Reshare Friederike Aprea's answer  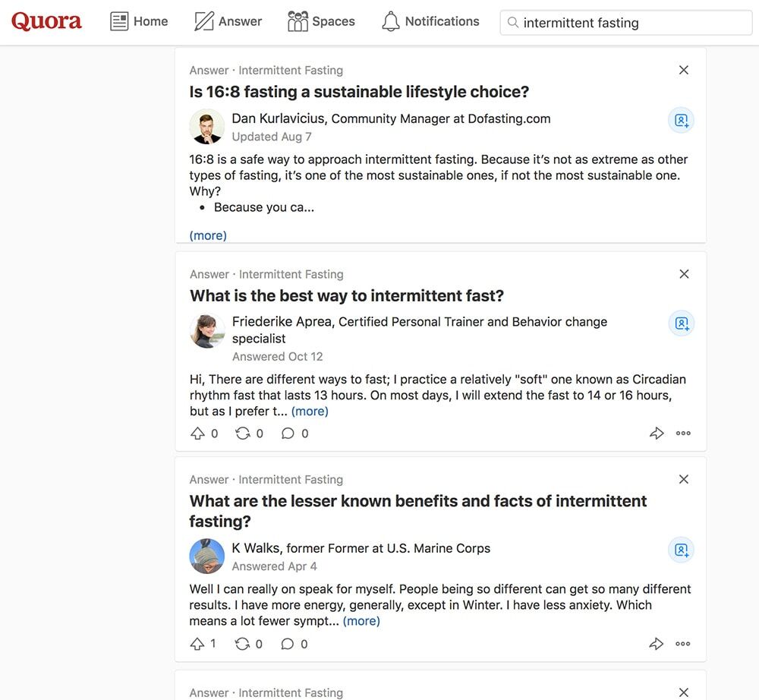[243, 434]
